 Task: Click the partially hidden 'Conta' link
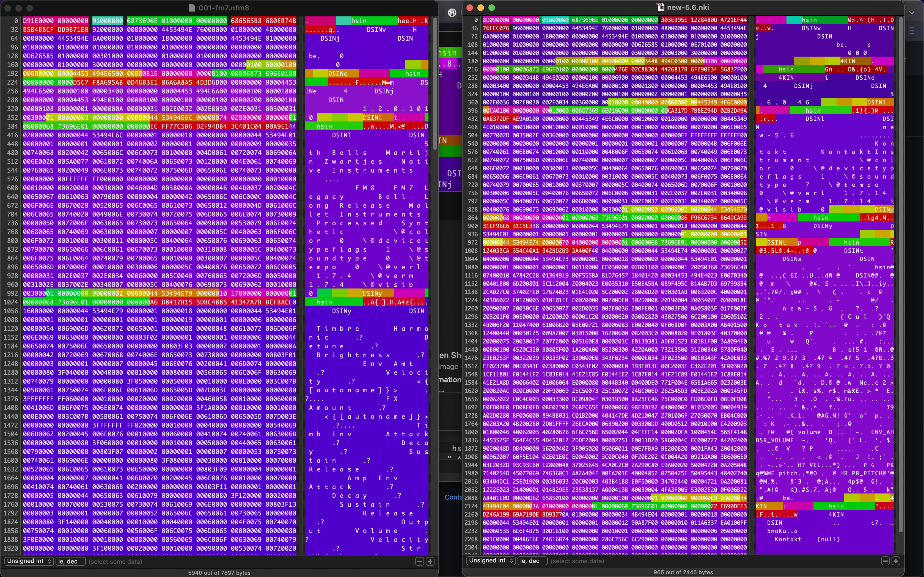453,497
